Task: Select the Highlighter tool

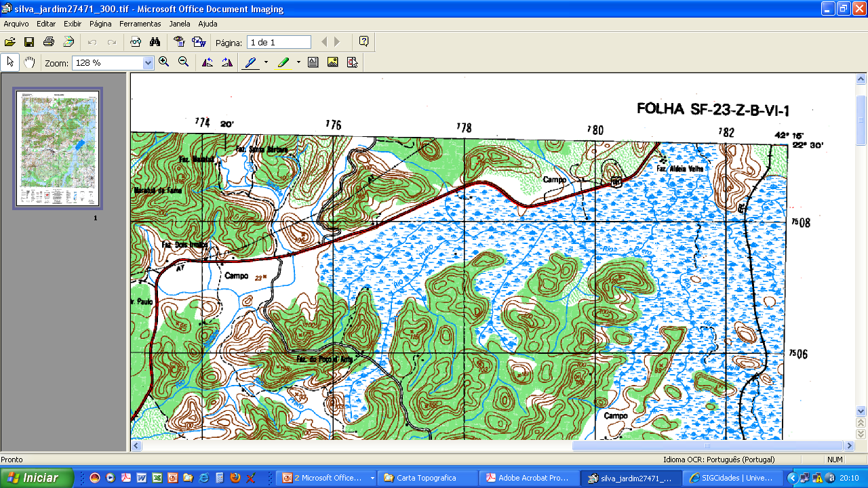Action: 284,62
